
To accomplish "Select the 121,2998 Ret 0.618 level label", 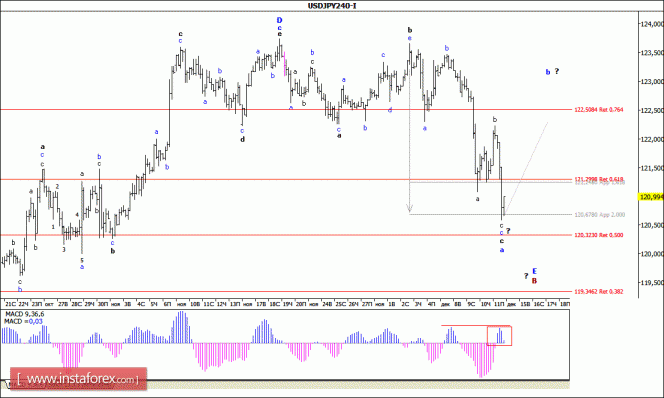I will click(x=599, y=179).
